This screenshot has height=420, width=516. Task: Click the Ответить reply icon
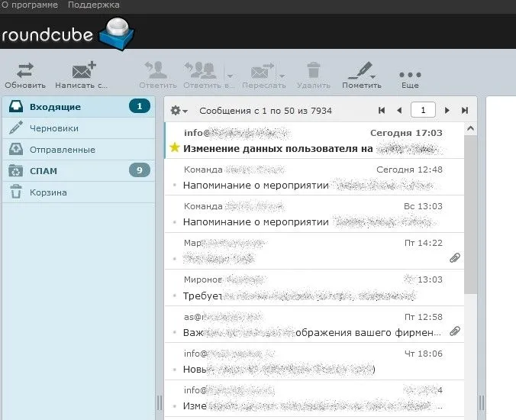coord(158,72)
